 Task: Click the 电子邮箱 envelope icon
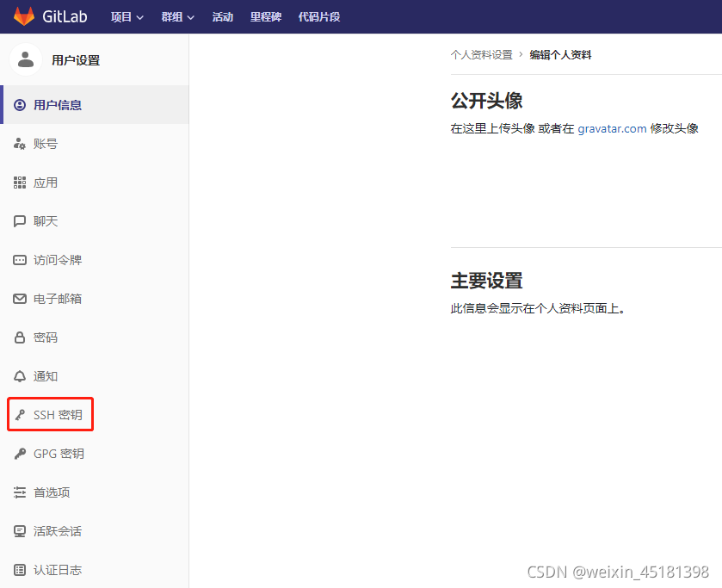(x=20, y=299)
